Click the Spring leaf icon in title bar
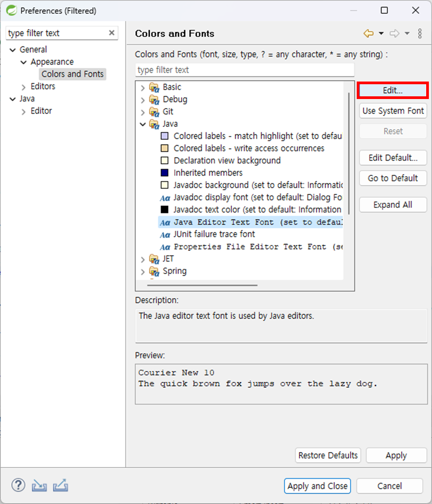 point(11,11)
